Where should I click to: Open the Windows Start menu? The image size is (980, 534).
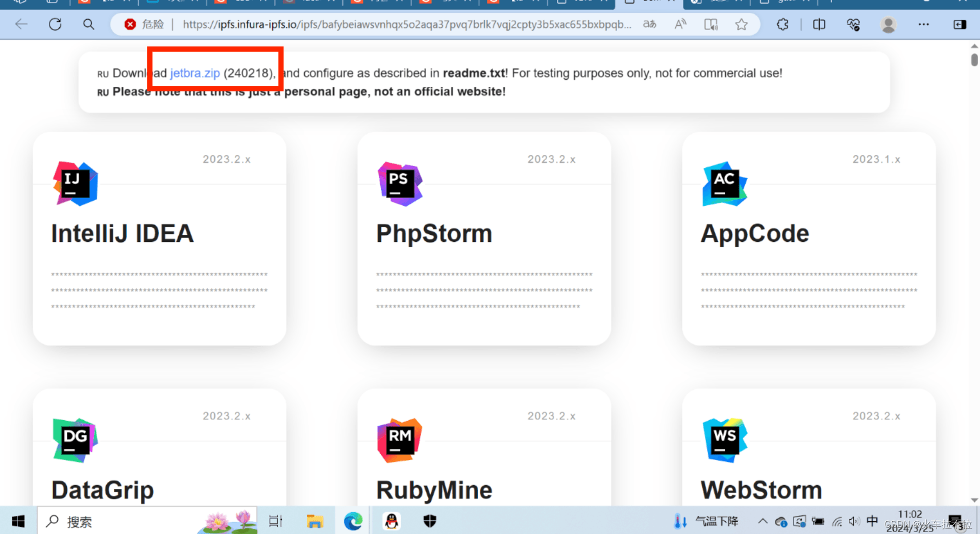point(18,521)
